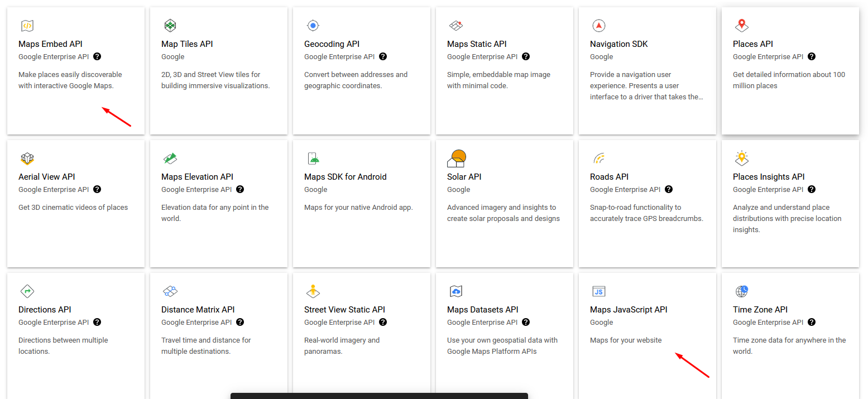Open the Maps Static API title
This screenshot has height=399, width=868.
click(477, 44)
